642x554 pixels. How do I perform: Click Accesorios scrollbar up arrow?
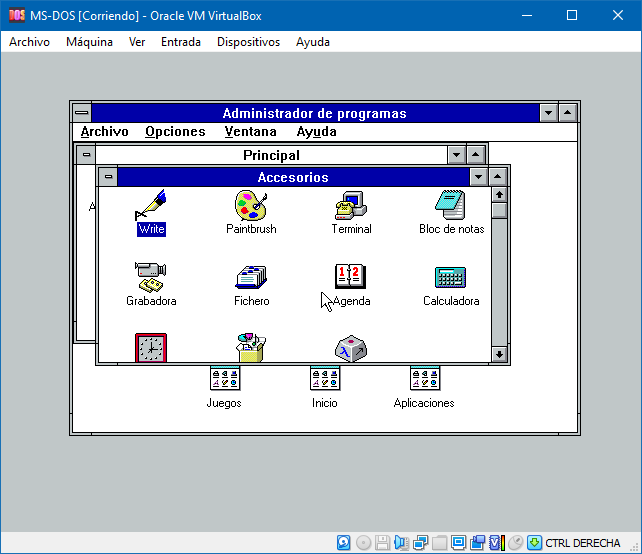[x=499, y=195]
